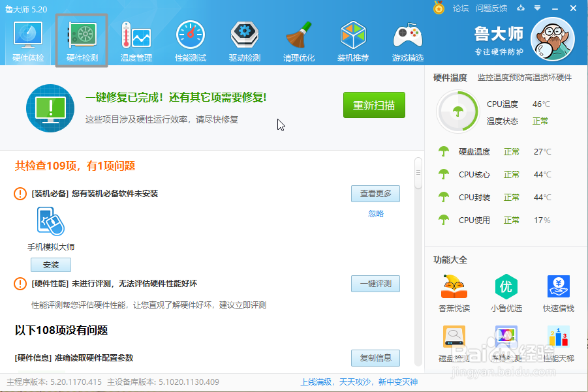Click the green 重新扫描 rescan button

coord(374,105)
